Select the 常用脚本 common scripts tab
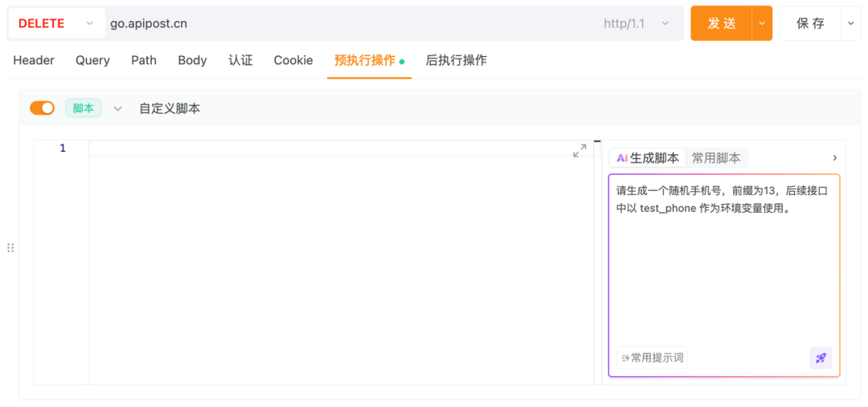The height and width of the screenshot is (407, 868). pyautogui.click(x=716, y=158)
